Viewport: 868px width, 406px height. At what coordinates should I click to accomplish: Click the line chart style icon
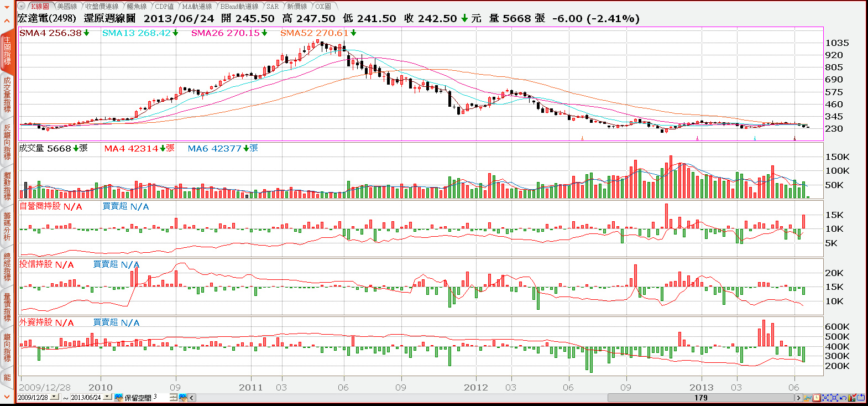808,398
